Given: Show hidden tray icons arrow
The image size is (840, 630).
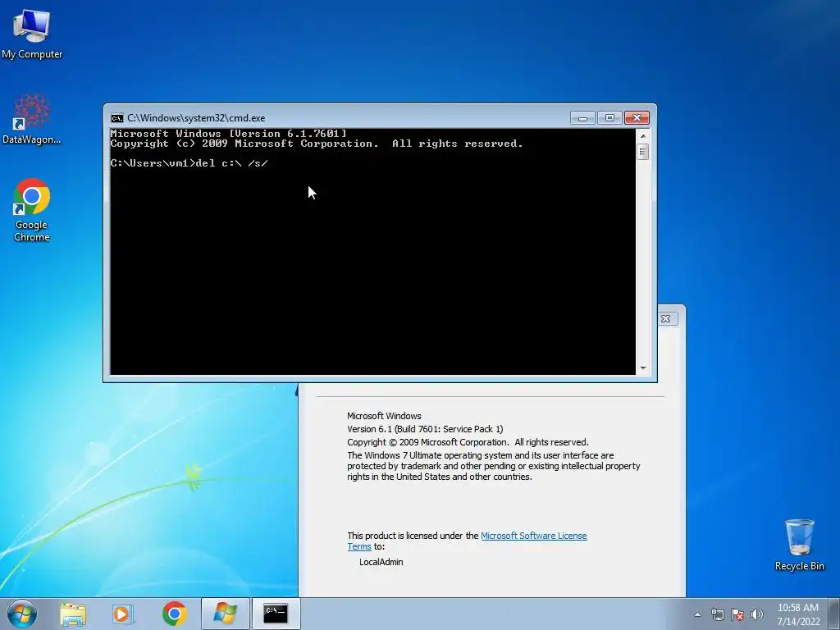Looking at the screenshot, I should pyautogui.click(x=697, y=614).
